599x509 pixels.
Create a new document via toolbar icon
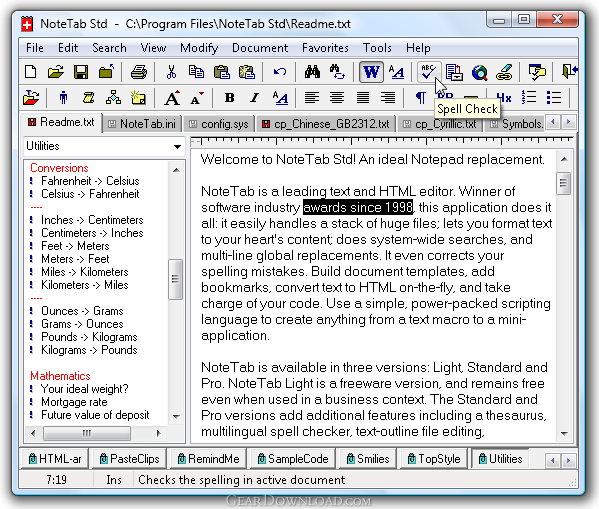point(31,72)
